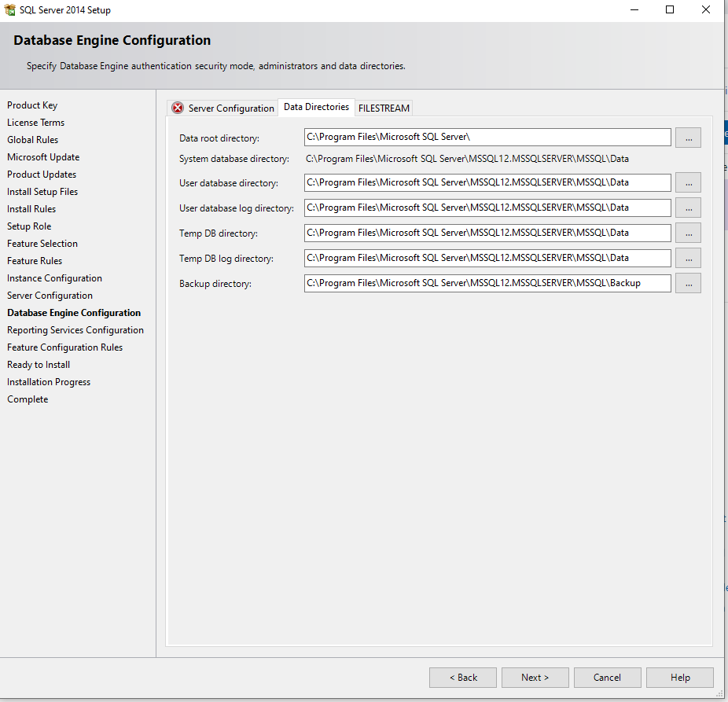Click the Data root directory label
The image size is (728, 702).
[x=219, y=138]
